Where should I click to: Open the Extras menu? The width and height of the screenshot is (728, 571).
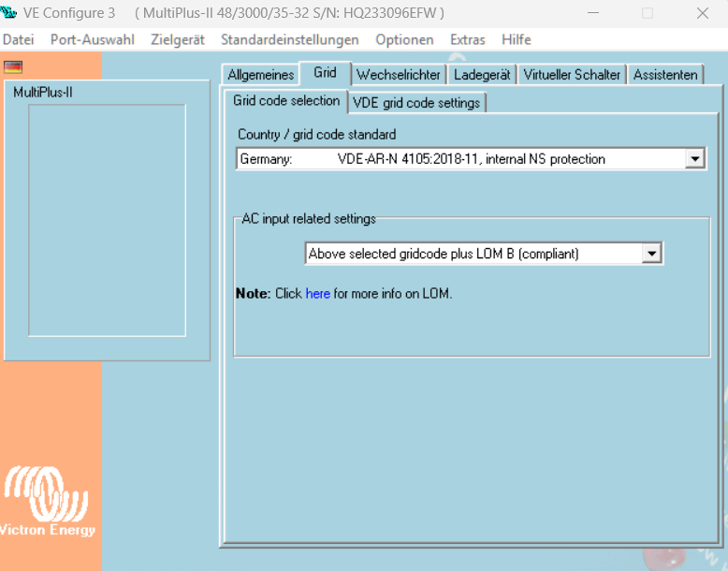468,39
